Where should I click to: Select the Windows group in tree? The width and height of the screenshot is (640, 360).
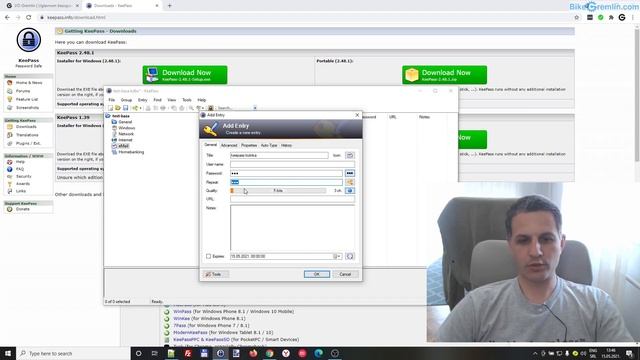pos(127,128)
